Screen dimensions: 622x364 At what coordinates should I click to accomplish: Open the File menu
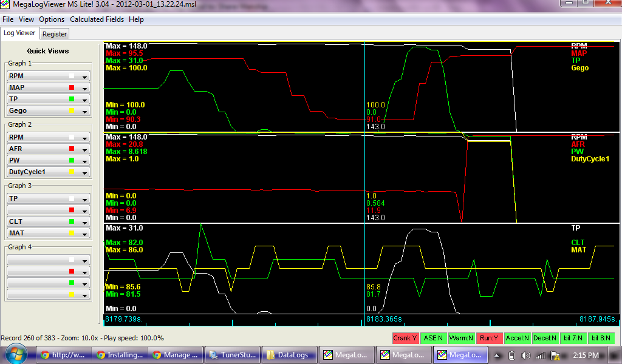8,19
